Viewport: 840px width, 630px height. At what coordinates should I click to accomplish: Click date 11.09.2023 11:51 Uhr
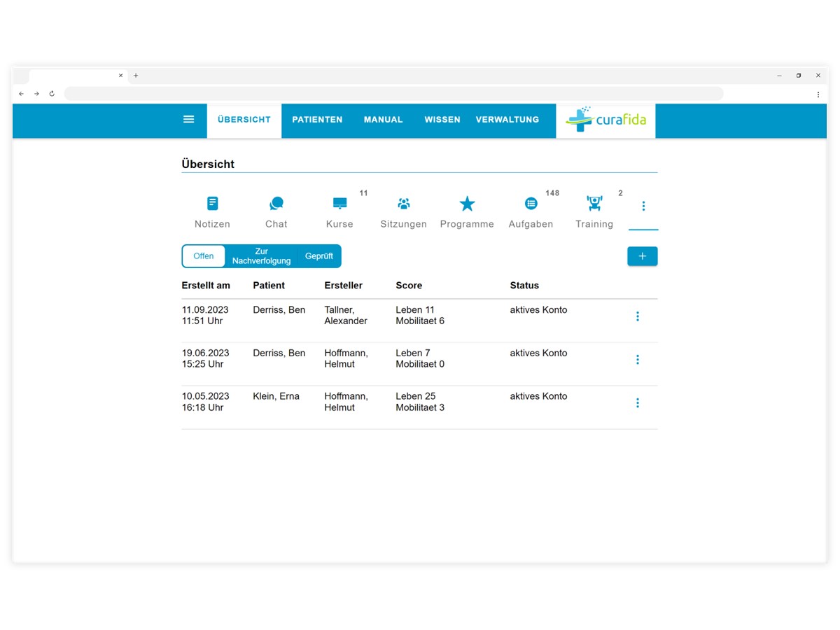click(205, 316)
